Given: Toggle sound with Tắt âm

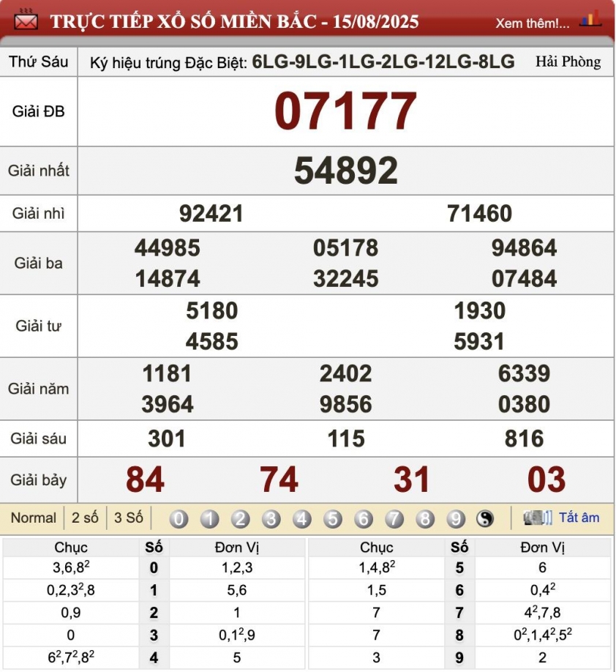Looking at the screenshot, I should (x=579, y=518).
